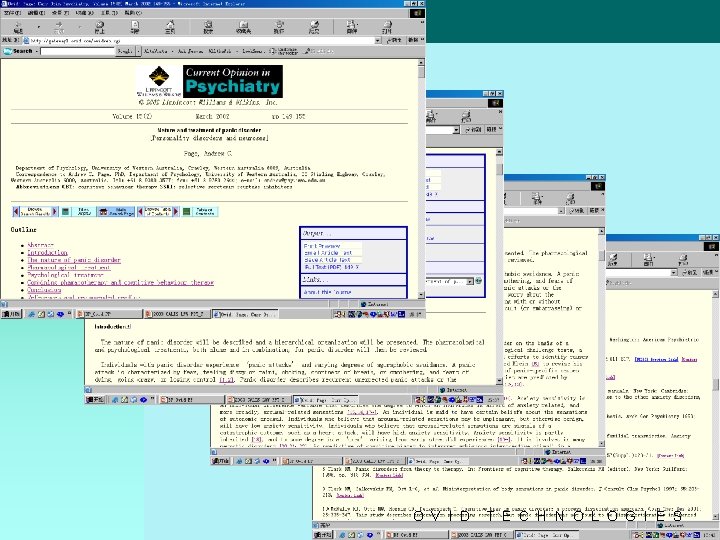Image resolution: width=720 pixels, height=540 pixels.
Task: Click the Print icon in third window toolbar
Action: (570, 198)
